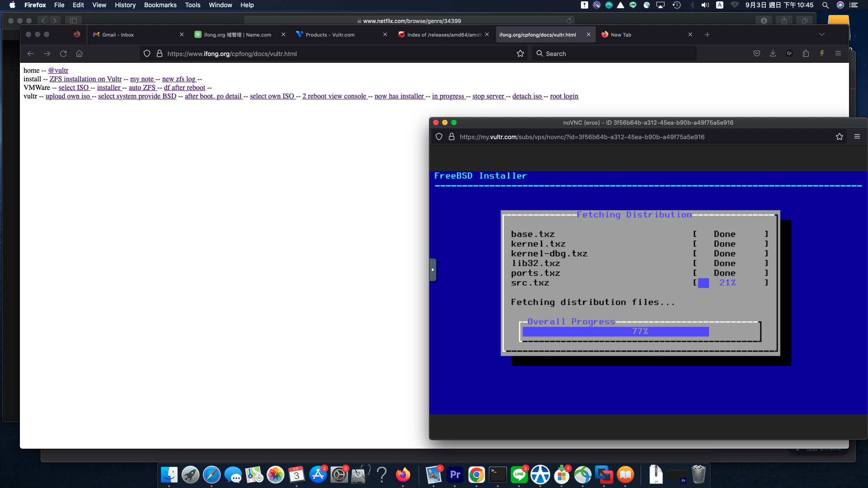Launch Google Chrome from the Dock
This screenshot has height=488, width=868.
476,475
